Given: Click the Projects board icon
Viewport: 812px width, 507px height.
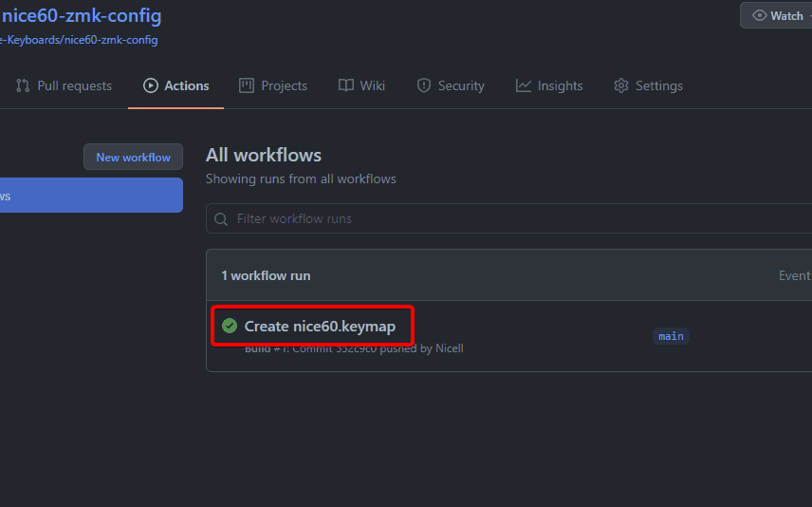Looking at the screenshot, I should (x=247, y=85).
